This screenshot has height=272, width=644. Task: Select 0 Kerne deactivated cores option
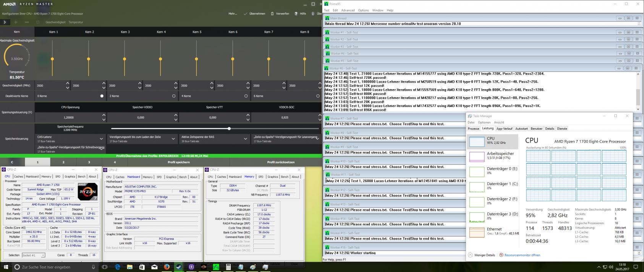click(102, 96)
